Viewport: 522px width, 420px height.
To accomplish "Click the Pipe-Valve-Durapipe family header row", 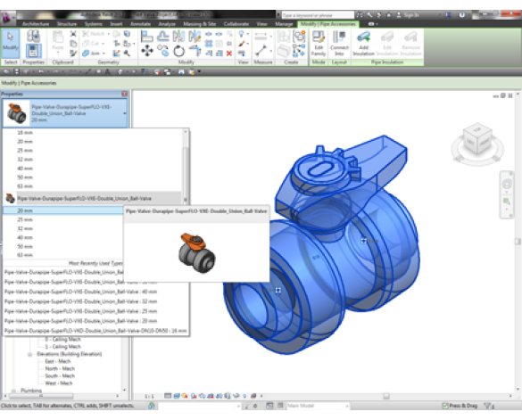I will click(x=93, y=198).
